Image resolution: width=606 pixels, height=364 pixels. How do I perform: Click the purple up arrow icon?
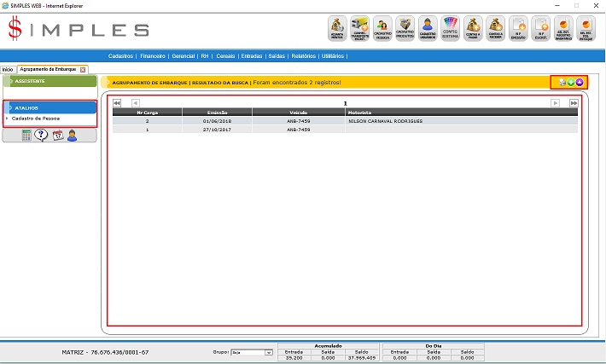click(580, 82)
